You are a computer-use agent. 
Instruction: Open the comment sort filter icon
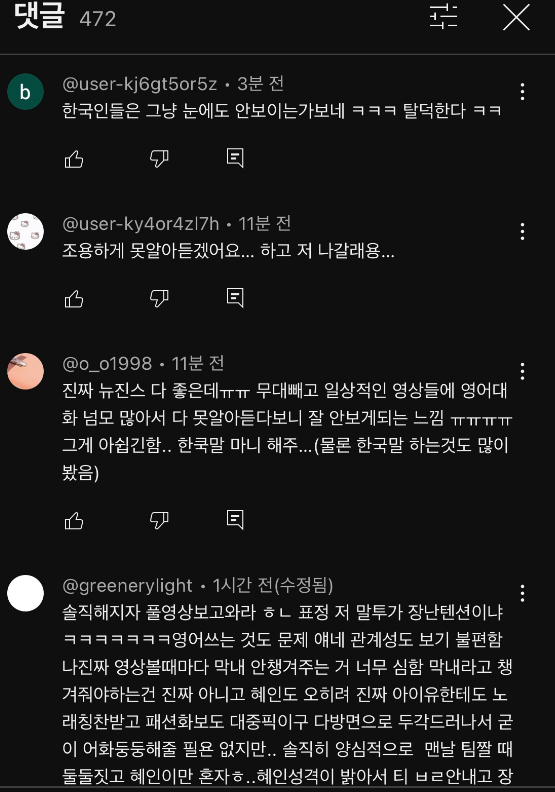click(443, 16)
